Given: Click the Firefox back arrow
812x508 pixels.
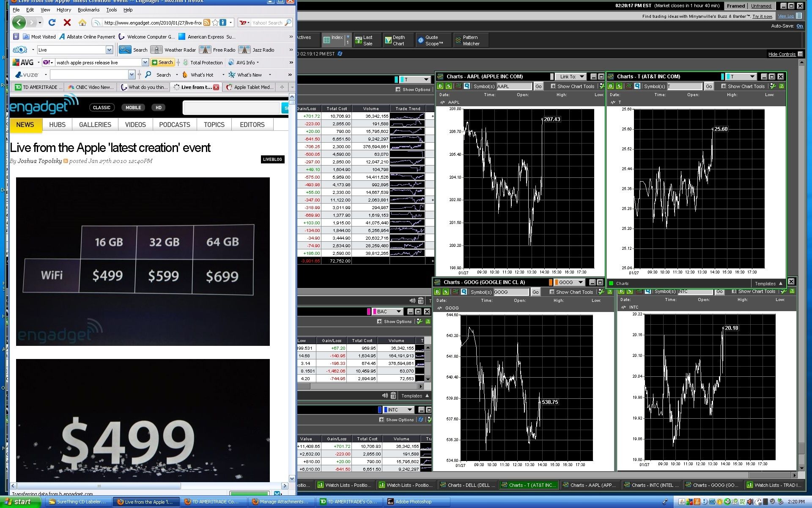Looking at the screenshot, I should coord(19,22).
